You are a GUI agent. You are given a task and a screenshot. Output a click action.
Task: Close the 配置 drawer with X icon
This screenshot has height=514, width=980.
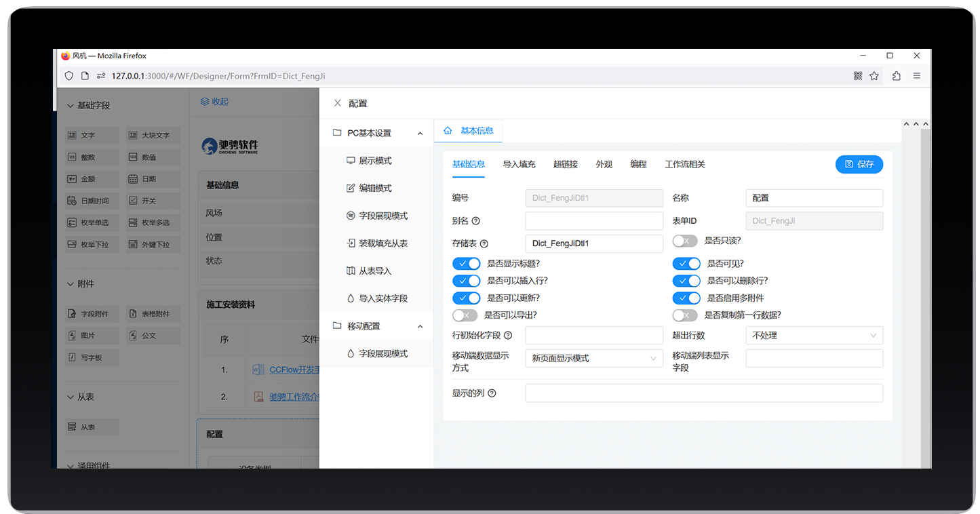338,103
